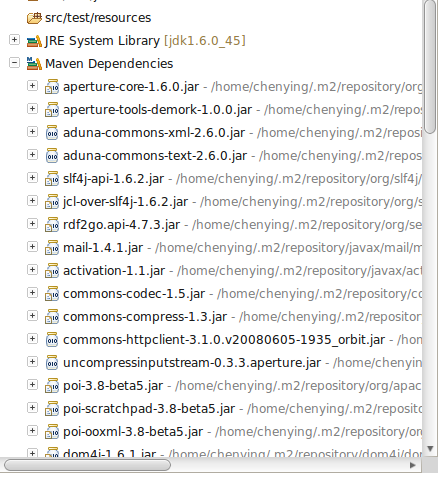This screenshot has height=478, width=442.
Task: Click the poi-ooxml-3.8-beta5.jar jar icon
Action: pyautogui.click(x=52, y=432)
